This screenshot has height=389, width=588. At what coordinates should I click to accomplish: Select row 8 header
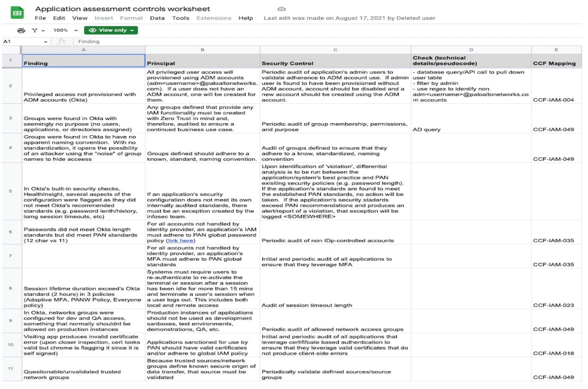11,288
